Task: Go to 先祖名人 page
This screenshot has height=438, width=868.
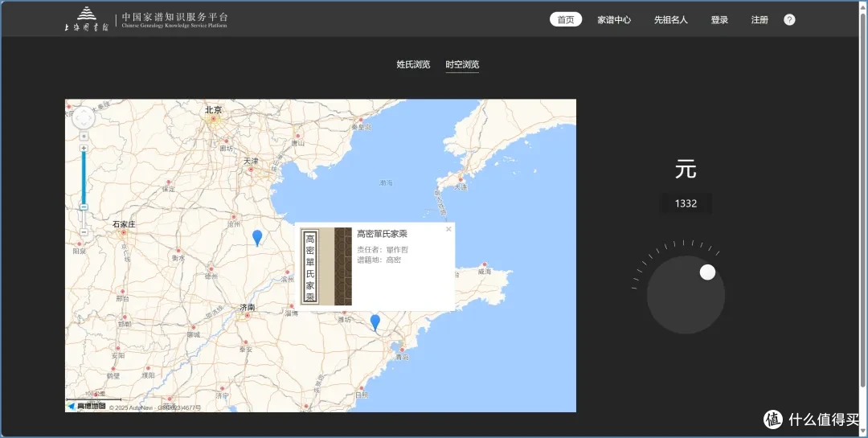Action: pos(671,20)
